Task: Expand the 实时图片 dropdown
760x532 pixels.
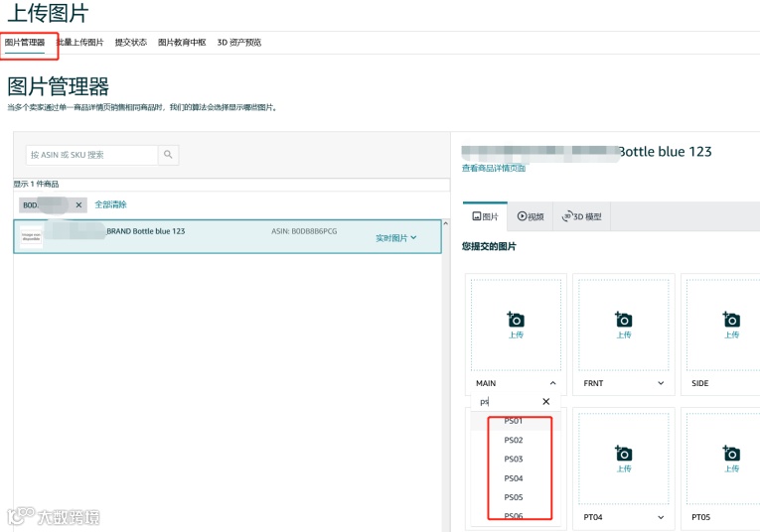Action: click(396, 238)
